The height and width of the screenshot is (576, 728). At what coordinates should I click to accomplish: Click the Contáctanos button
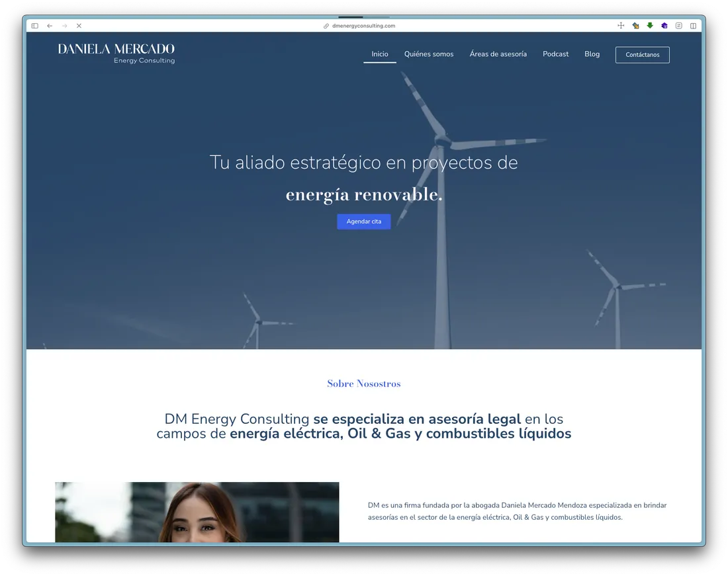point(642,55)
